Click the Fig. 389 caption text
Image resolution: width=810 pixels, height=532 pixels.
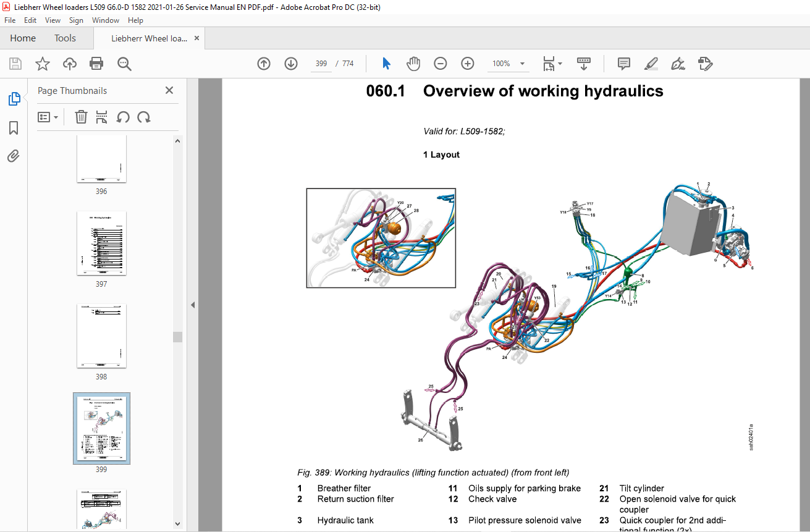[433, 473]
